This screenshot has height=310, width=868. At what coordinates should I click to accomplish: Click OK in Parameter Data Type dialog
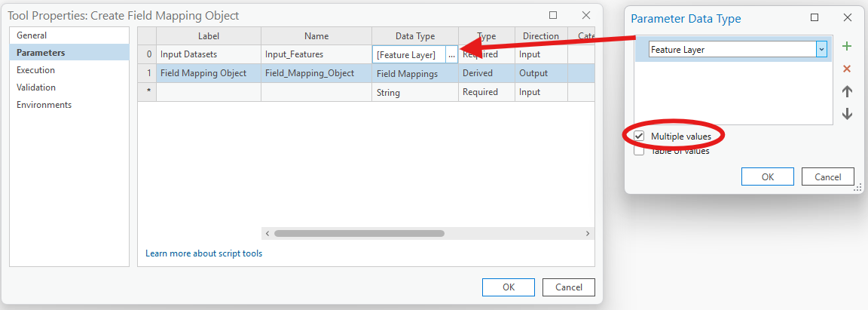768,176
